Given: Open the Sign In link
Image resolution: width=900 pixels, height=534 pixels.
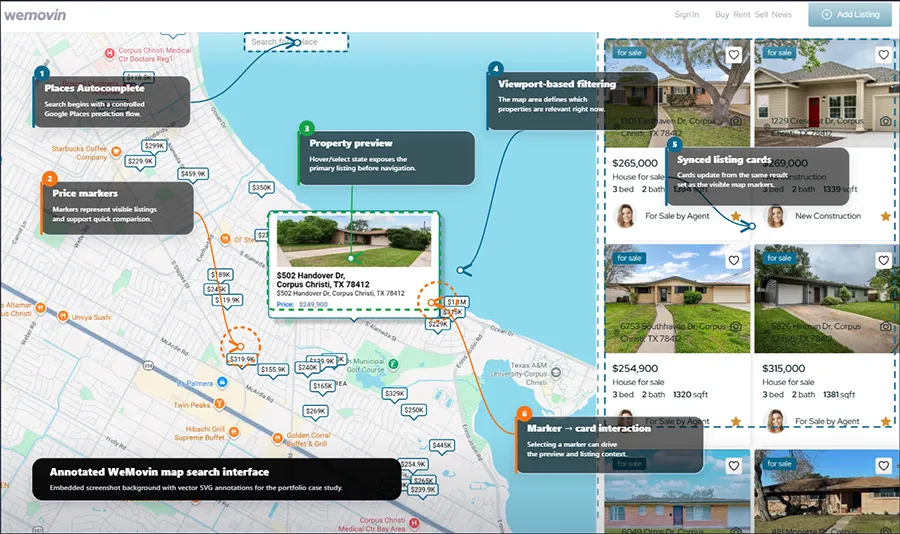Looking at the screenshot, I should click(686, 14).
